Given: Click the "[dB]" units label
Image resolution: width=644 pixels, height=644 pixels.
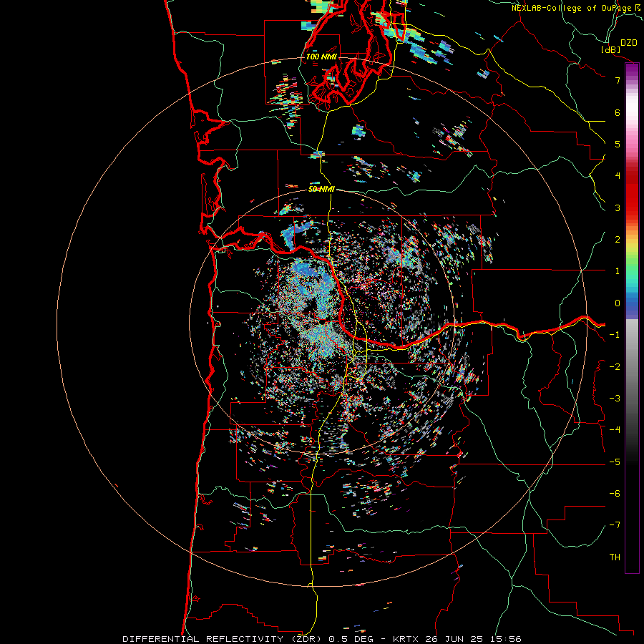Looking at the screenshot, I should (x=610, y=49).
